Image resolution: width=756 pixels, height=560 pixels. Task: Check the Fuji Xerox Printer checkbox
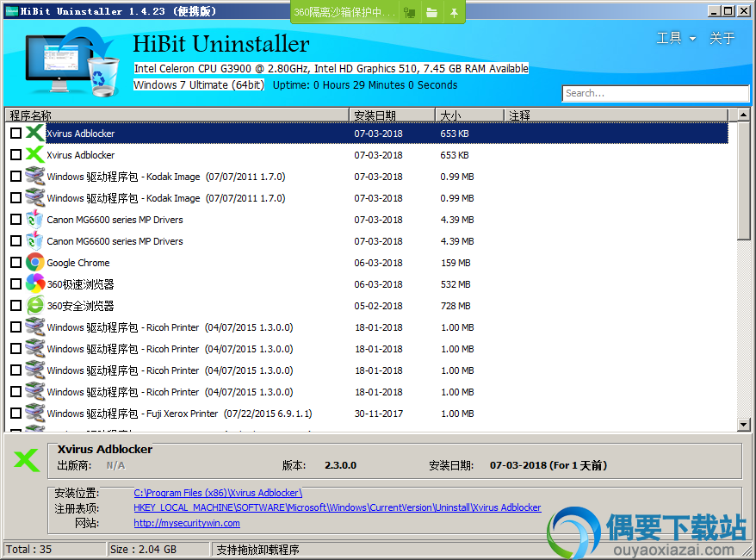(15, 413)
